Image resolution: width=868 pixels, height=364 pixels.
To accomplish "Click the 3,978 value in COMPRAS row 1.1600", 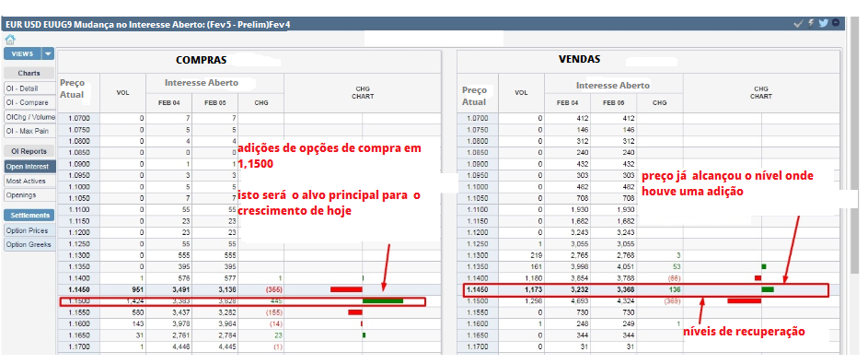I will coord(180,323).
